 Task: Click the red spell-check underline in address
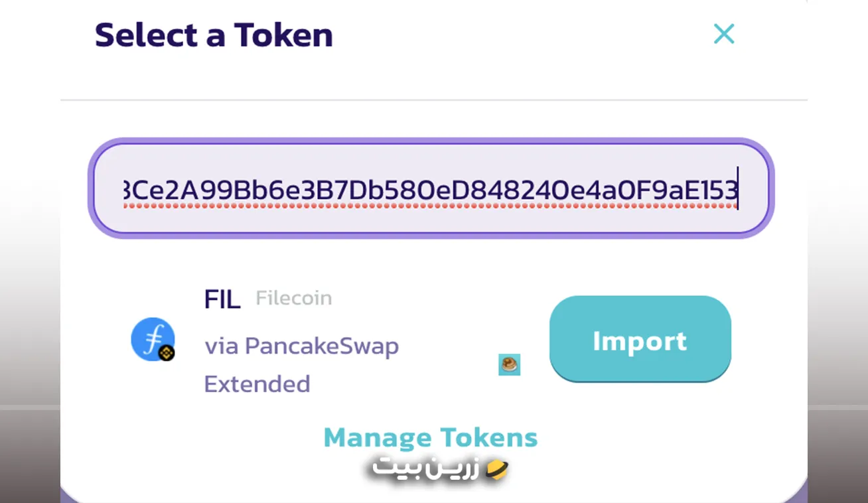click(x=430, y=206)
